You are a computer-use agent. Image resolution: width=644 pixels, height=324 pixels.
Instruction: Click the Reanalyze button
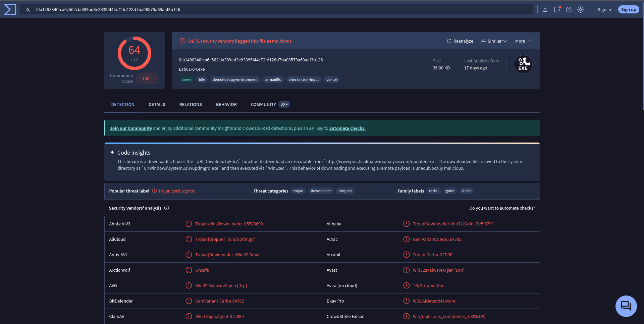click(460, 41)
